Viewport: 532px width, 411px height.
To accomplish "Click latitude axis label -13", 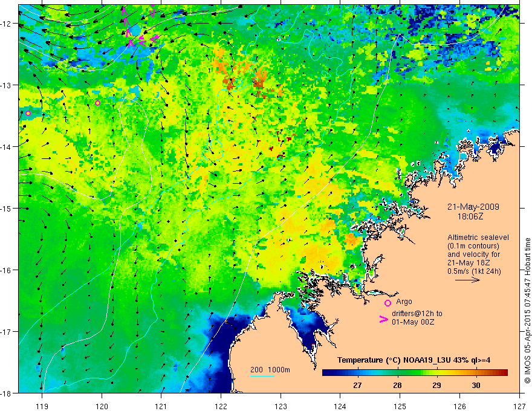I will tap(7, 85).
